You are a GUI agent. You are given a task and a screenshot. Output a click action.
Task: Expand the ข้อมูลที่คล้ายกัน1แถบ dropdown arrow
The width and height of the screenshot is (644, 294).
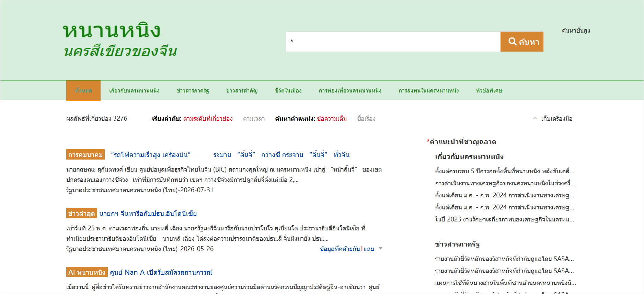380,248
